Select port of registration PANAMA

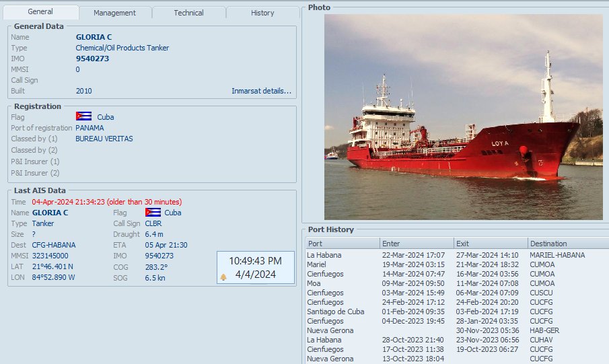click(x=89, y=128)
